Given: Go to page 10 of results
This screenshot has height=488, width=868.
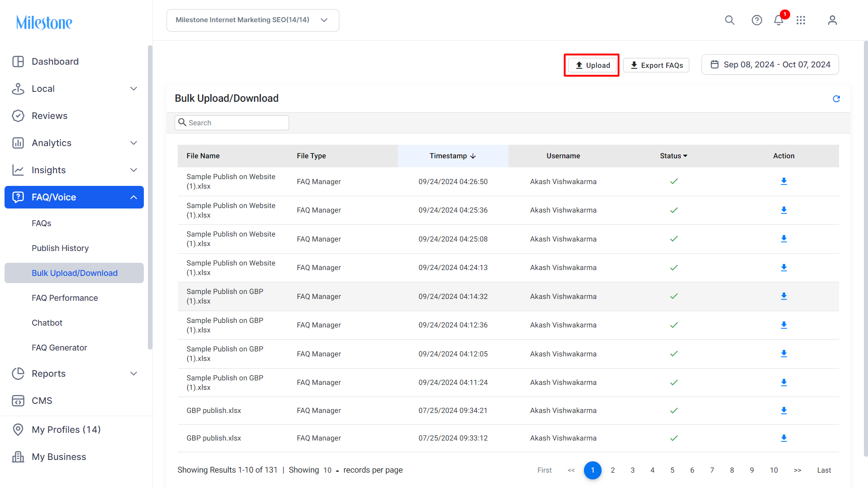Looking at the screenshot, I should tap(774, 470).
